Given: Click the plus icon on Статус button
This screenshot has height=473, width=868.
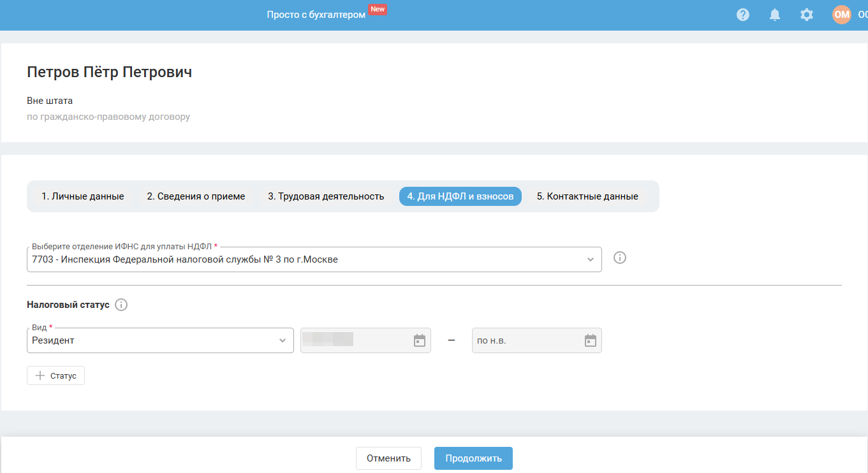Looking at the screenshot, I should 40,375.
